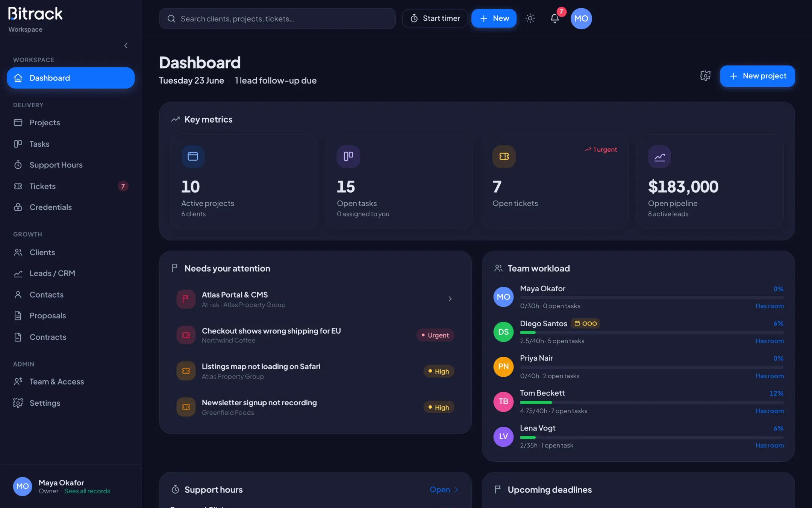Click the New button in top bar
Screen dimensions: 812x508
[x=494, y=18]
